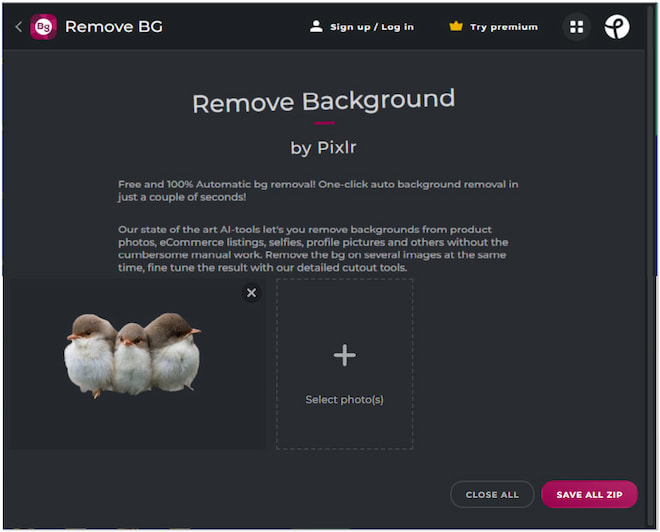The width and height of the screenshot is (660, 532).
Task: Click the gold crown premium icon
Action: tap(456, 27)
